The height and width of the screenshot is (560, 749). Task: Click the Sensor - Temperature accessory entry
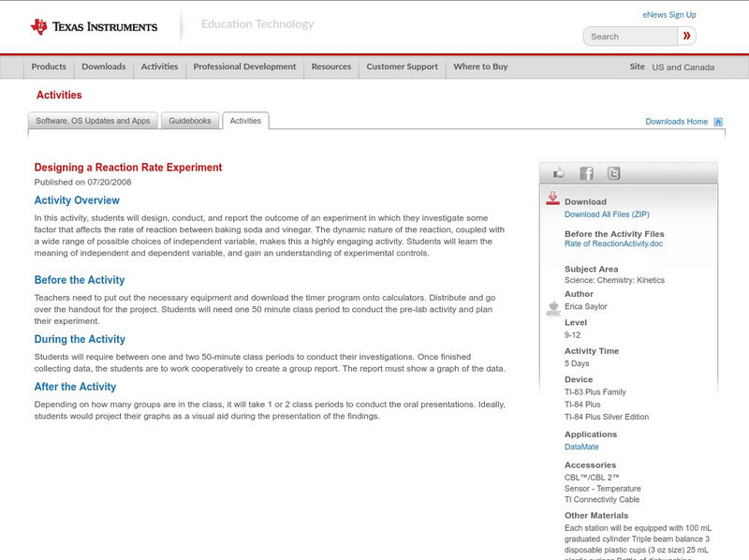(x=603, y=488)
